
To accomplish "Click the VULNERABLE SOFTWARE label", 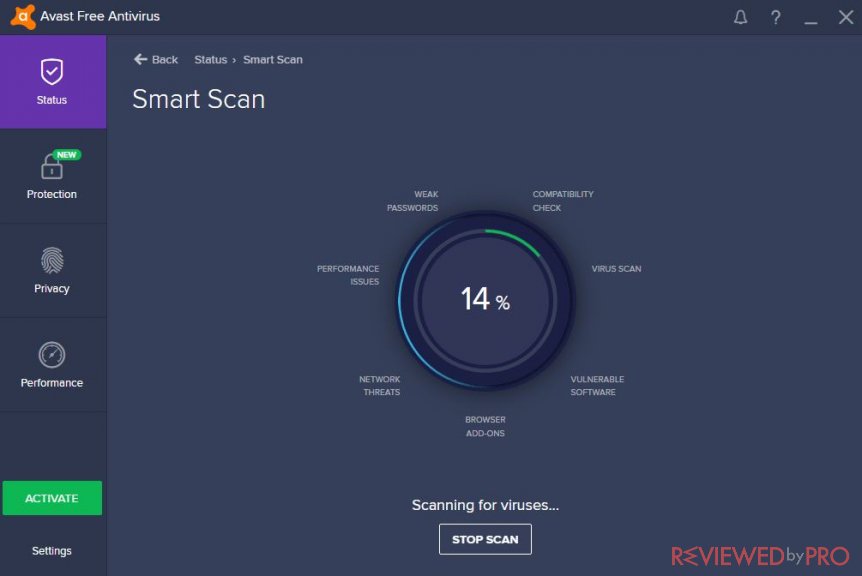I will [x=597, y=385].
